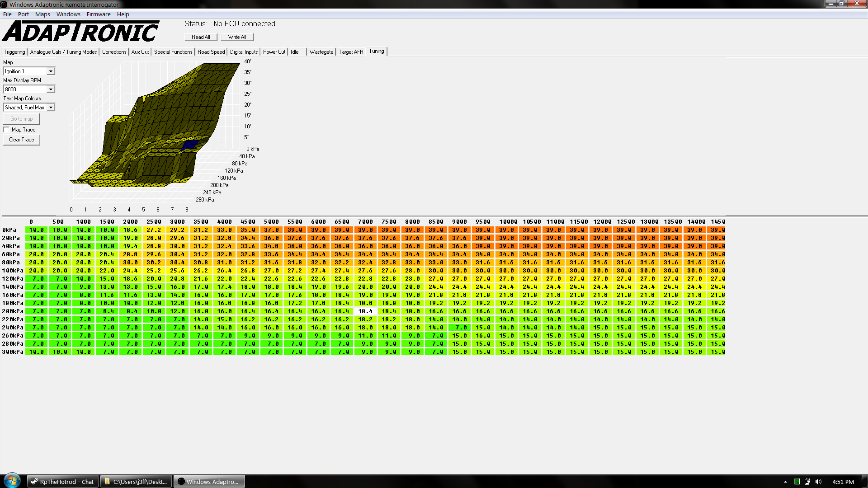Click the volume speaker icon in the system tray
This screenshot has height=488, width=868.
(819, 481)
